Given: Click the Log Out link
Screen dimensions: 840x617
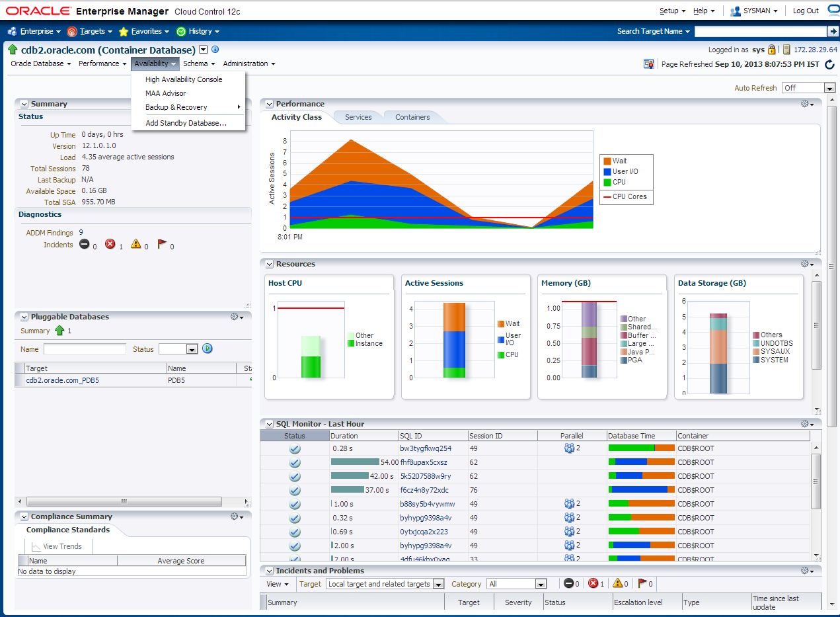Looking at the screenshot, I should (806, 11).
